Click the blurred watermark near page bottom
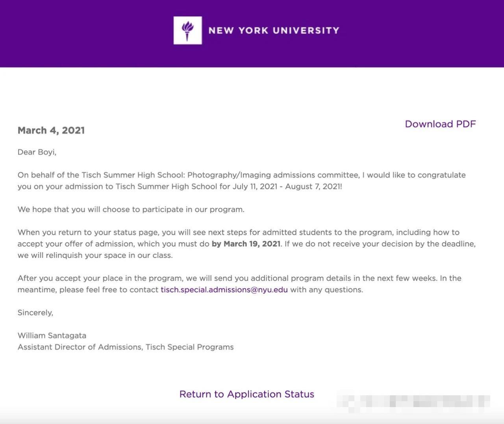Viewport: 504px width, 424px height. [413, 402]
